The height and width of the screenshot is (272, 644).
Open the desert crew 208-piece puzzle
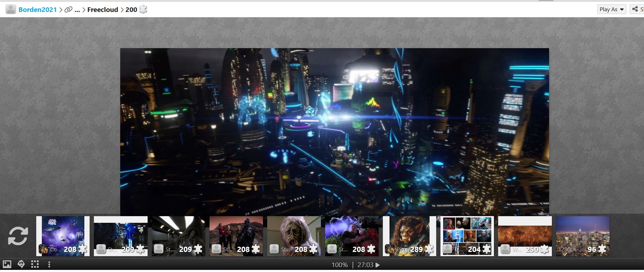236,236
